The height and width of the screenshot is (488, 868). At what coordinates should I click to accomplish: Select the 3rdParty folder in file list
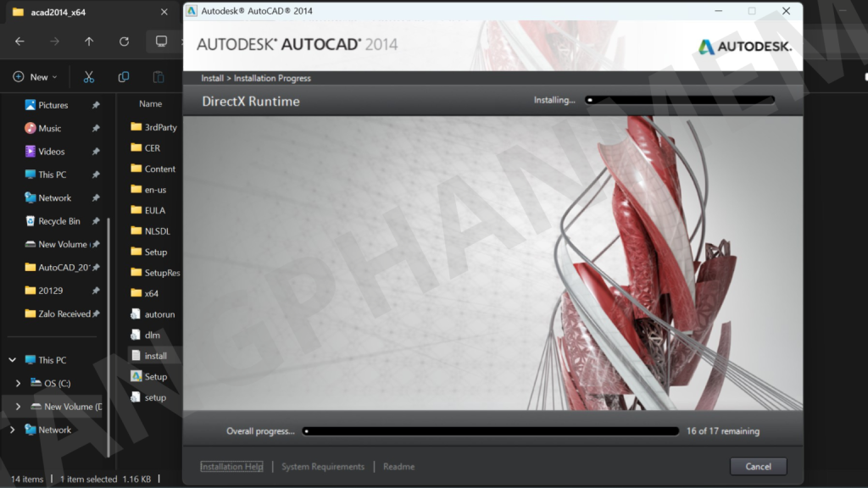160,127
